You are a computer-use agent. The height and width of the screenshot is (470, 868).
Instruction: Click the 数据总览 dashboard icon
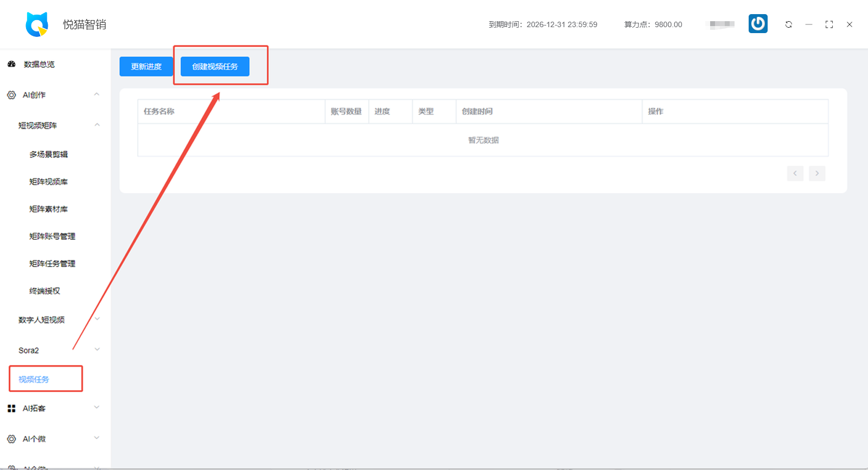tap(11, 64)
